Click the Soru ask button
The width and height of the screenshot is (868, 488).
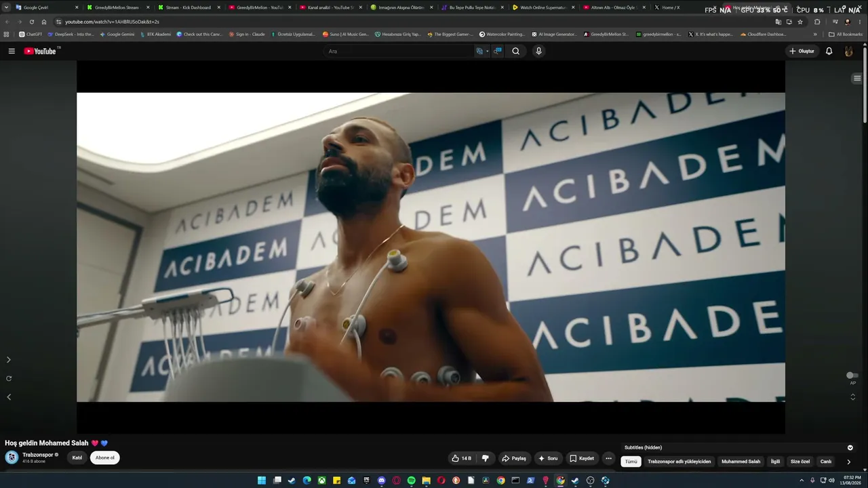[x=548, y=458]
